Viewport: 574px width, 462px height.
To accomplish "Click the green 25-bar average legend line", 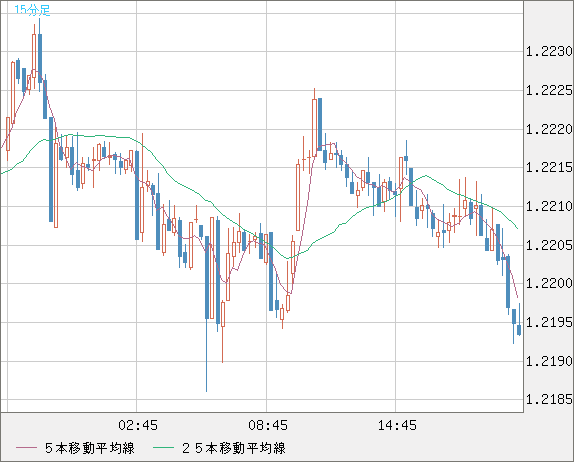I will (163, 448).
